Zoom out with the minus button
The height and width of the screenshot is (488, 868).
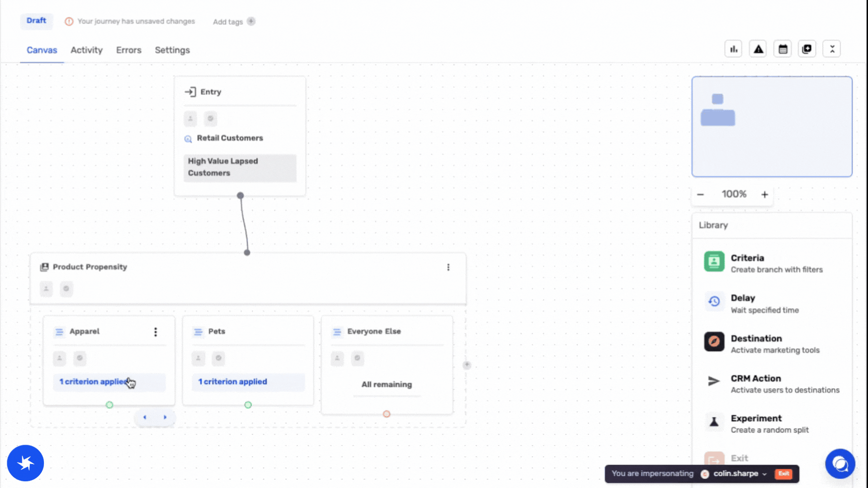tap(700, 195)
